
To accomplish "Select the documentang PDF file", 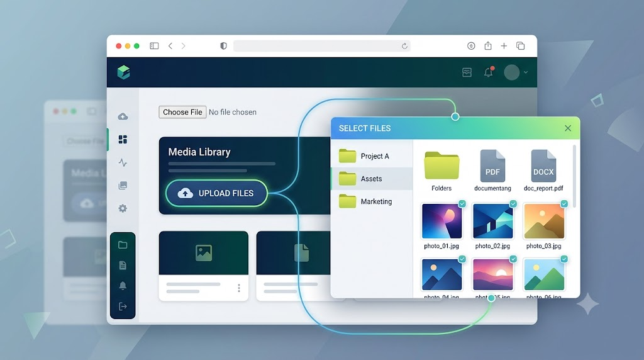I will coord(492,171).
